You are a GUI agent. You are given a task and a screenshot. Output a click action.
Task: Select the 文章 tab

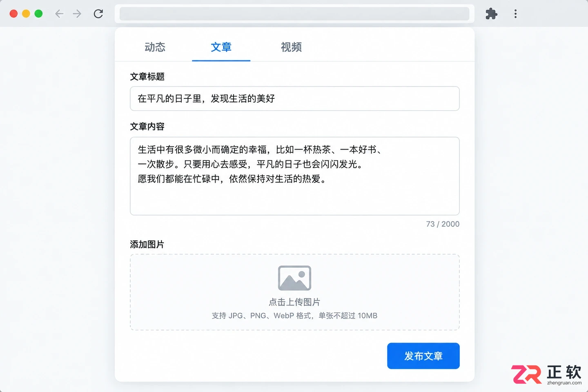[221, 47]
